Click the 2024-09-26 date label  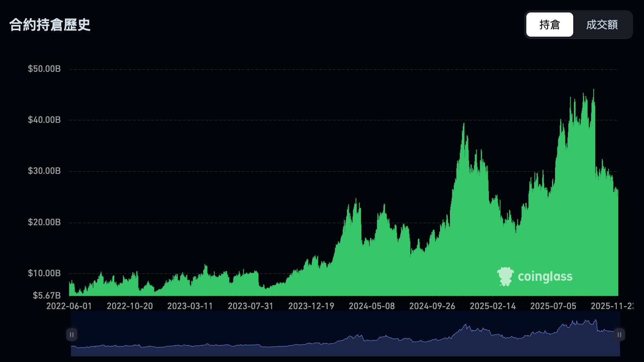tap(432, 306)
